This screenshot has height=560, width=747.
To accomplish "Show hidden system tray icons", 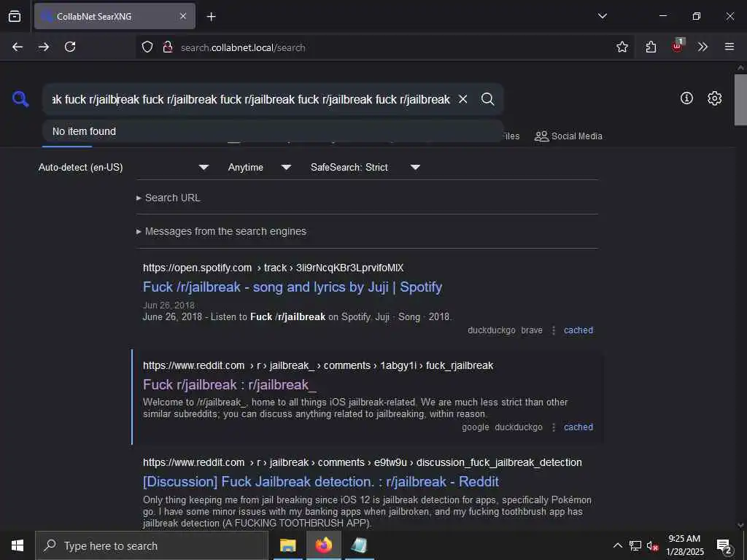I will tap(617, 545).
